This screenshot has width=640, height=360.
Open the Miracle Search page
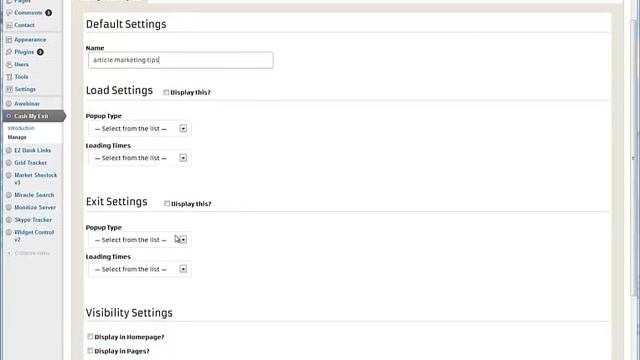pos(34,195)
